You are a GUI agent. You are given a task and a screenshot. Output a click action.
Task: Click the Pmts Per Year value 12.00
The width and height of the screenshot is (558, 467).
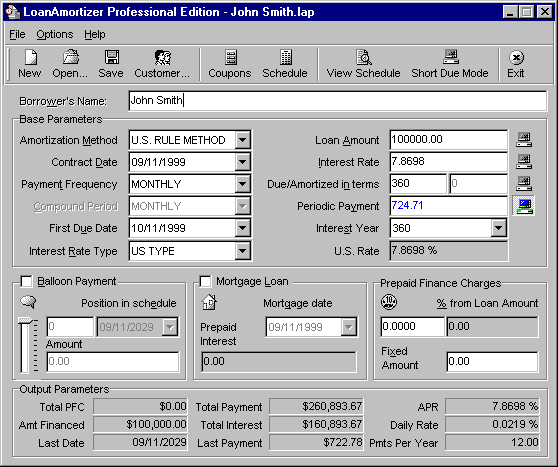(x=492, y=443)
